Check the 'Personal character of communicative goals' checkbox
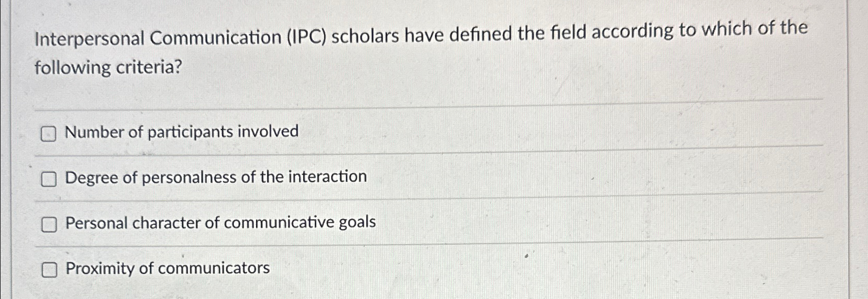 [x=49, y=224]
